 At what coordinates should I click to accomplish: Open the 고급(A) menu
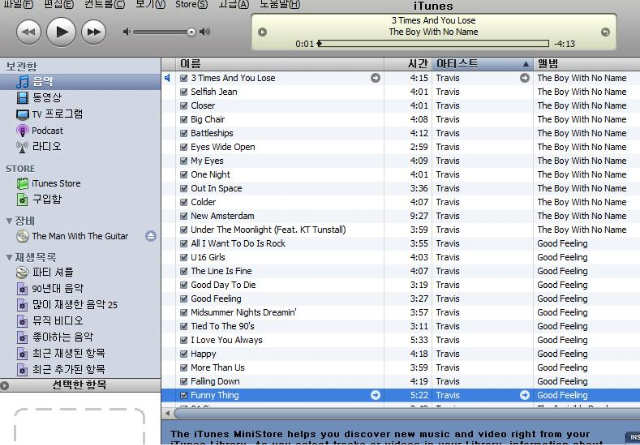(x=234, y=4)
